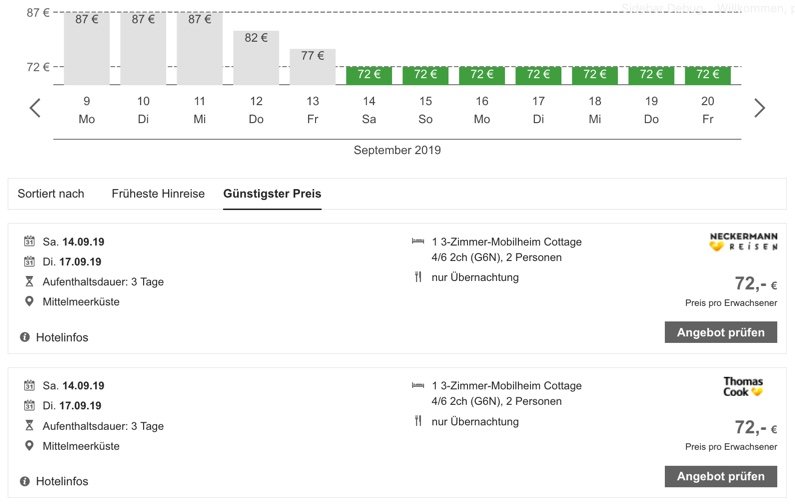Choose the green 72 € bar for Saturday 14
Image resolution: width=795 pixels, height=504 pixels.
(369, 75)
